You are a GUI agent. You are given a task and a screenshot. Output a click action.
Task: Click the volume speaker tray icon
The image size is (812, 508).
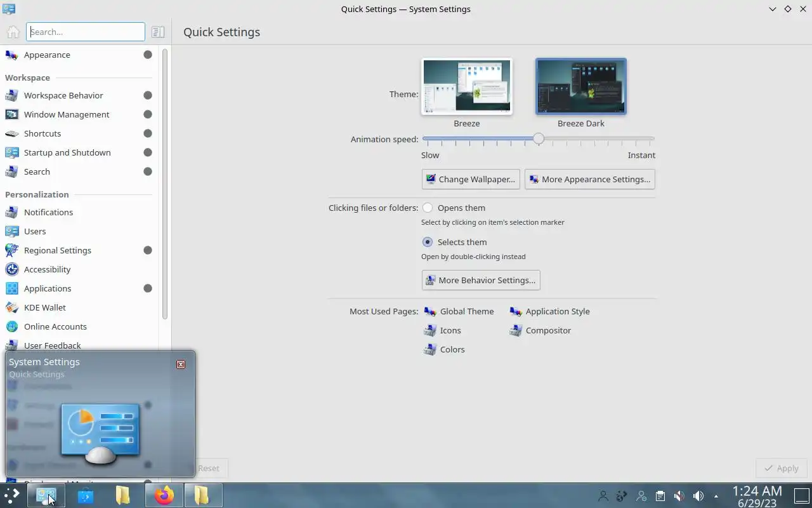pos(698,496)
